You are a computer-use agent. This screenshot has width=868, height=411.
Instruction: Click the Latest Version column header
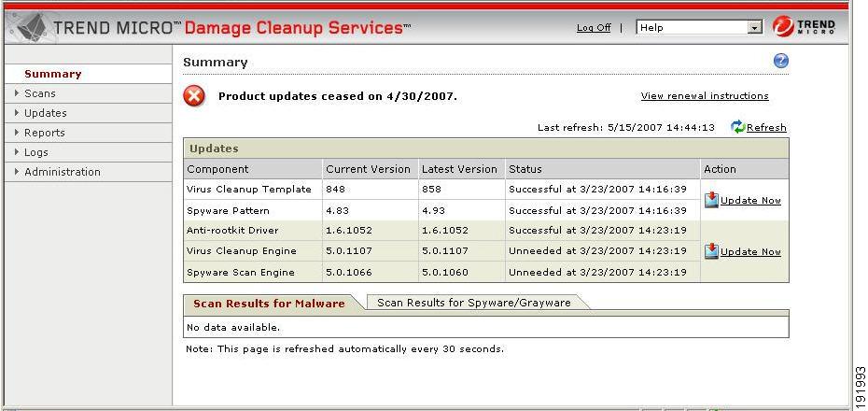(462, 169)
